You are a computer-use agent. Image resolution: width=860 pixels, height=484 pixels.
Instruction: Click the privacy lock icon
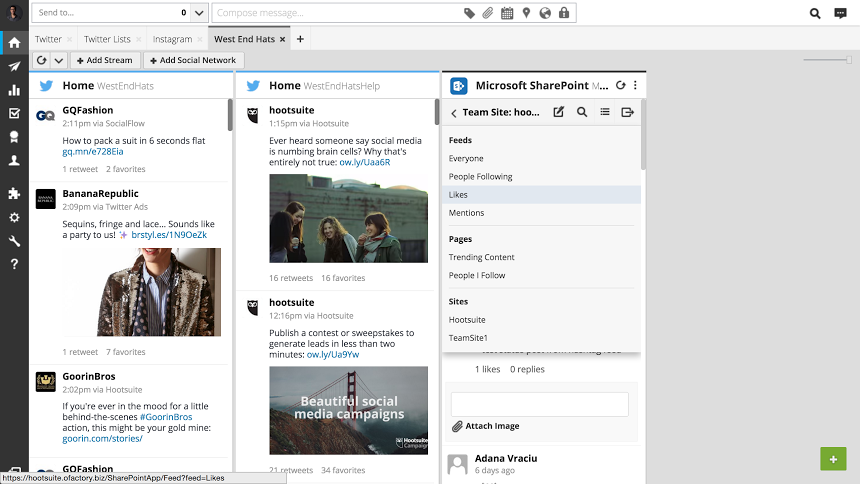point(564,13)
